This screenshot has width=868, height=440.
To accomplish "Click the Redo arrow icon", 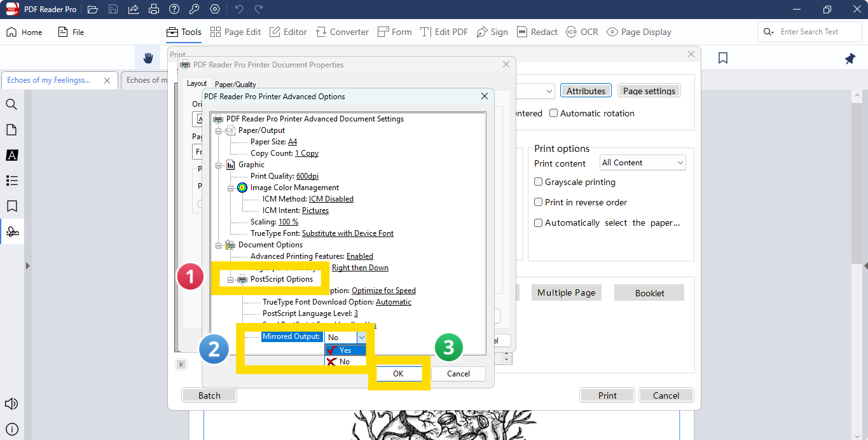I will [x=259, y=10].
